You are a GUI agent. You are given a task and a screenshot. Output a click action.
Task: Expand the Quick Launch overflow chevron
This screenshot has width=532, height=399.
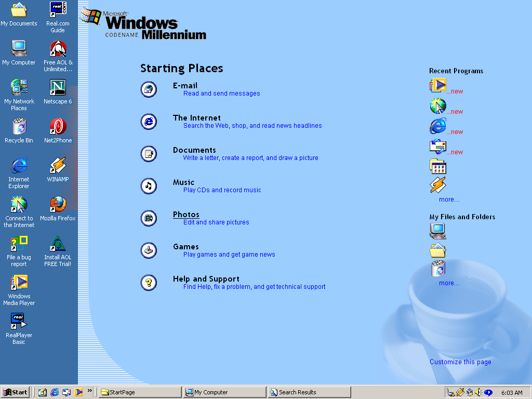click(90, 392)
